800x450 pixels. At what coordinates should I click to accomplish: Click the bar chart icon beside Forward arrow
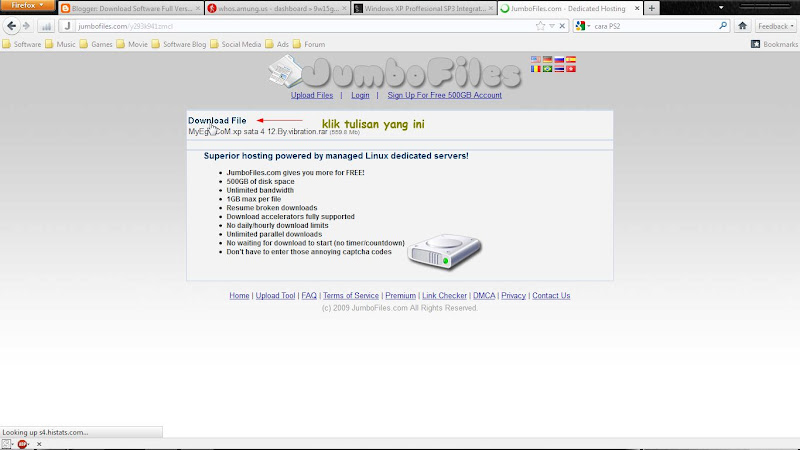(x=46, y=26)
